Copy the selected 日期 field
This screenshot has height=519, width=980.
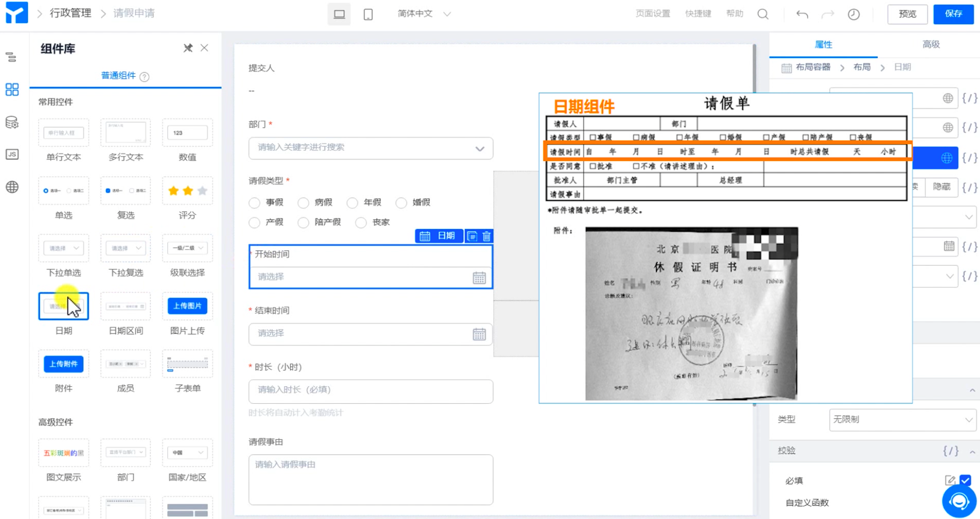[472, 236]
